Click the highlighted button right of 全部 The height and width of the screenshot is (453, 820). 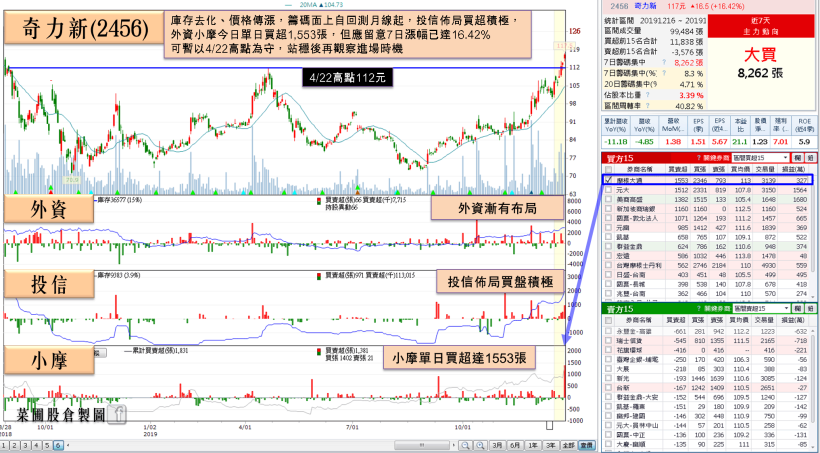[x=587, y=445]
